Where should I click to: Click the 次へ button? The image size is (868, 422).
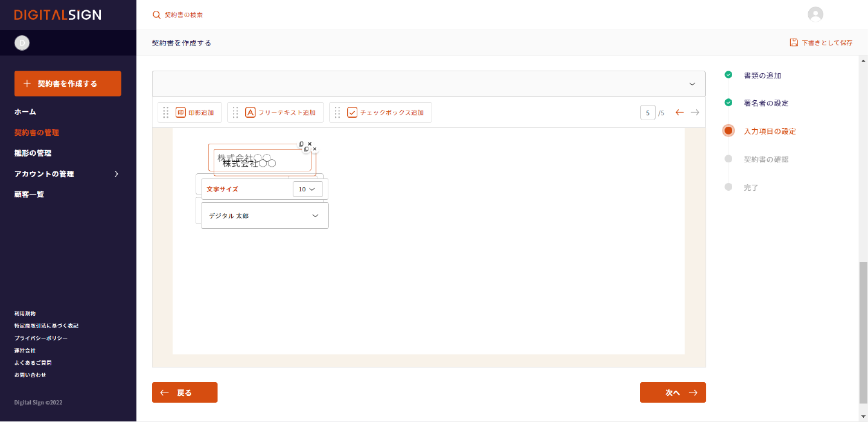(672, 392)
